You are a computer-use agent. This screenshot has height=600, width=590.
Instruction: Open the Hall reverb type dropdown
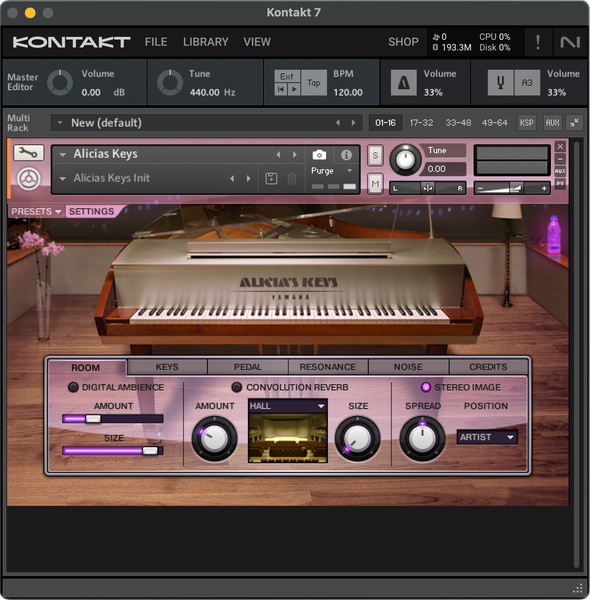288,406
